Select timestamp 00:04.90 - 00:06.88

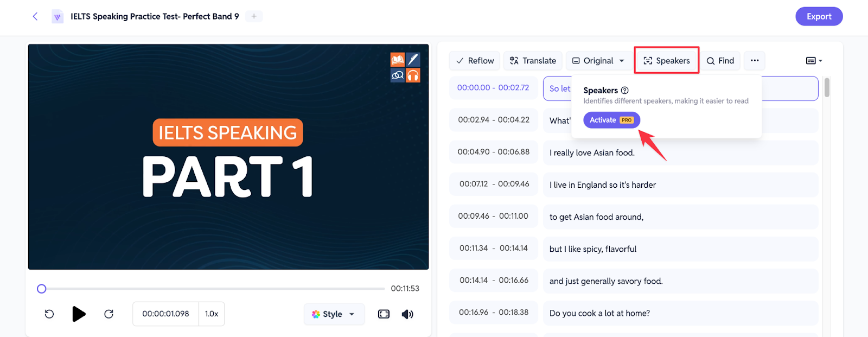493,152
